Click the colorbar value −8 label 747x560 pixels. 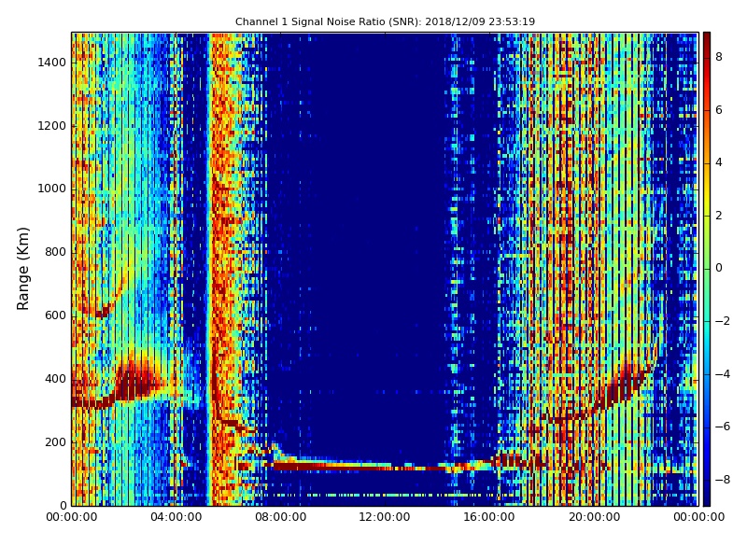click(x=722, y=480)
